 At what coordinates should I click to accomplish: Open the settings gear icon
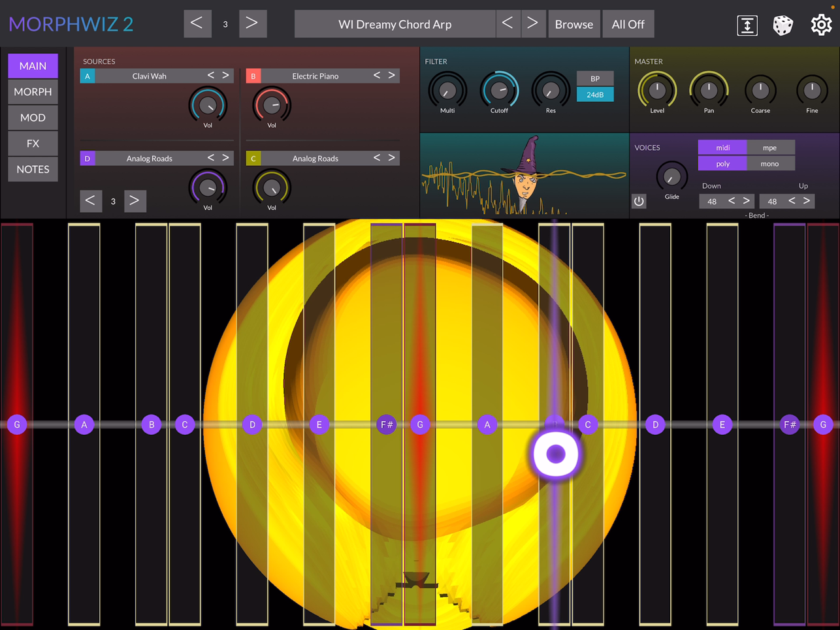tap(821, 25)
